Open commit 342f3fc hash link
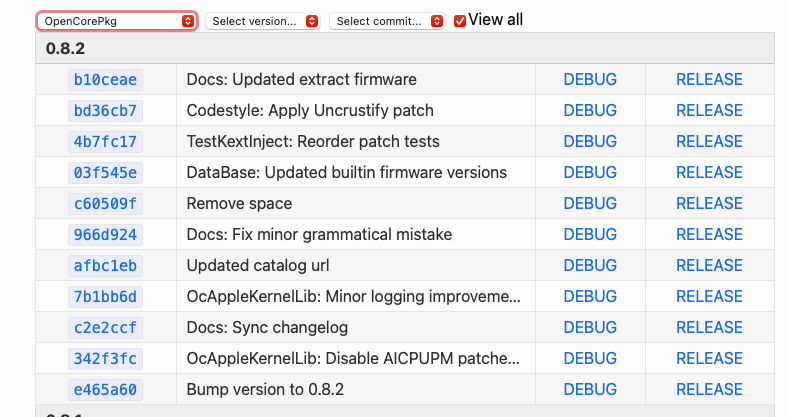 click(x=105, y=359)
